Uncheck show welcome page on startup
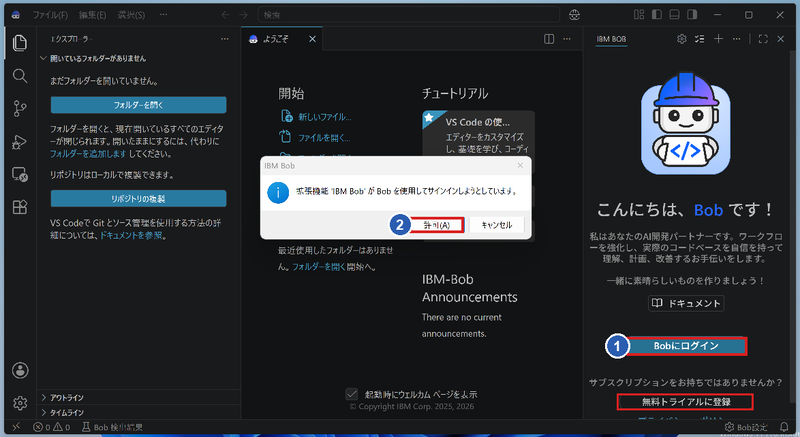 [x=352, y=394]
